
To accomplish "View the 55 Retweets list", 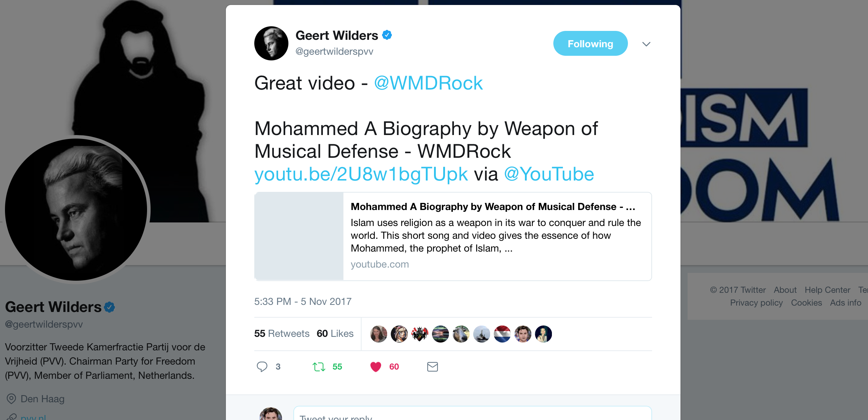I will [x=282, y=333].
